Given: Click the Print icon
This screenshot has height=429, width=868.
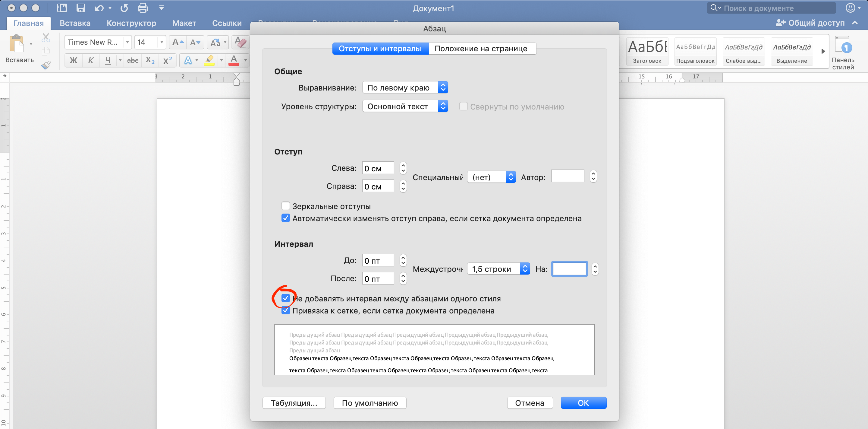Looking at the screenshot, I should [x=143, y=8].
